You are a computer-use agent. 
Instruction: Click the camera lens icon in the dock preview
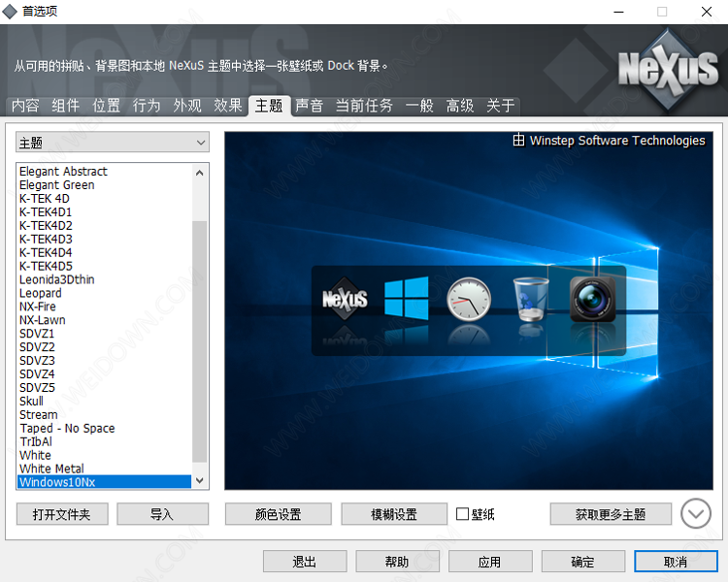click(592, 300)
